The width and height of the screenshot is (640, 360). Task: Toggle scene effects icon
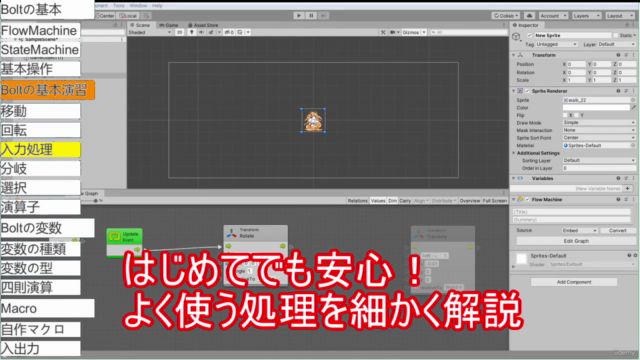[x=211, y=32]
